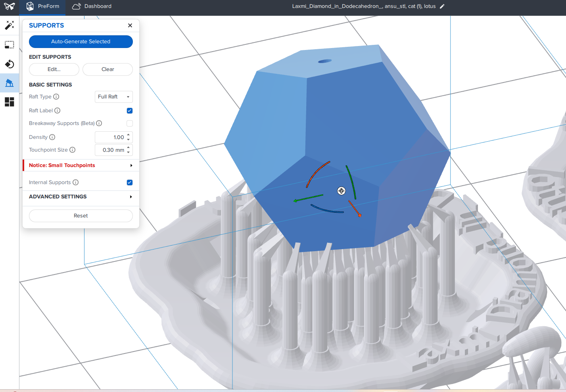
Task: Click the Touchpoint Size info icon
Action: click(x=73, y=150)
